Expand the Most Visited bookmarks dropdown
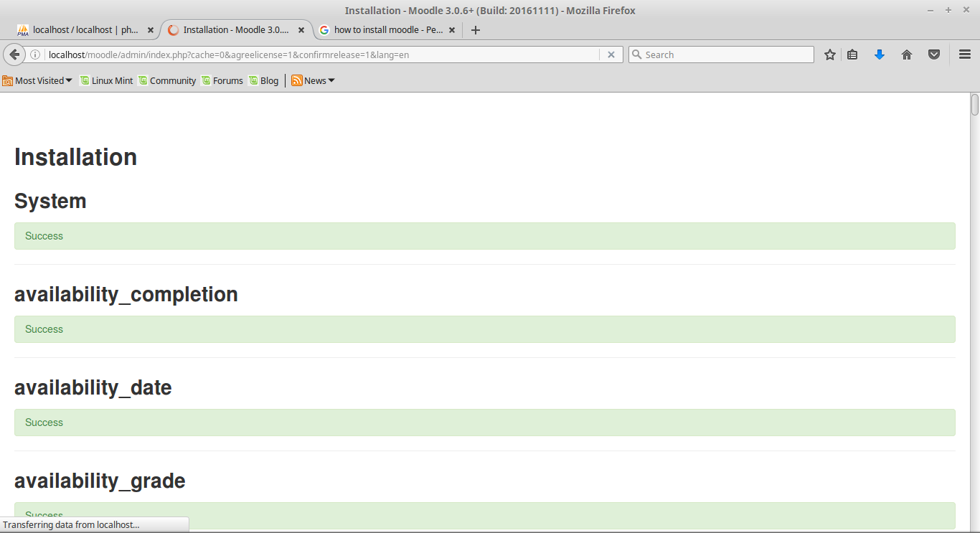The image size is (980, 533). tap(37, 80)
